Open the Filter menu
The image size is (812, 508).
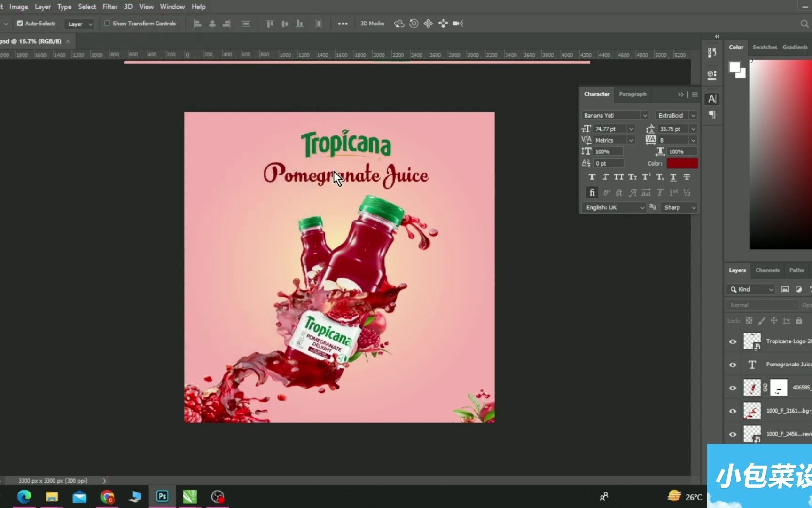coord(110,7)
